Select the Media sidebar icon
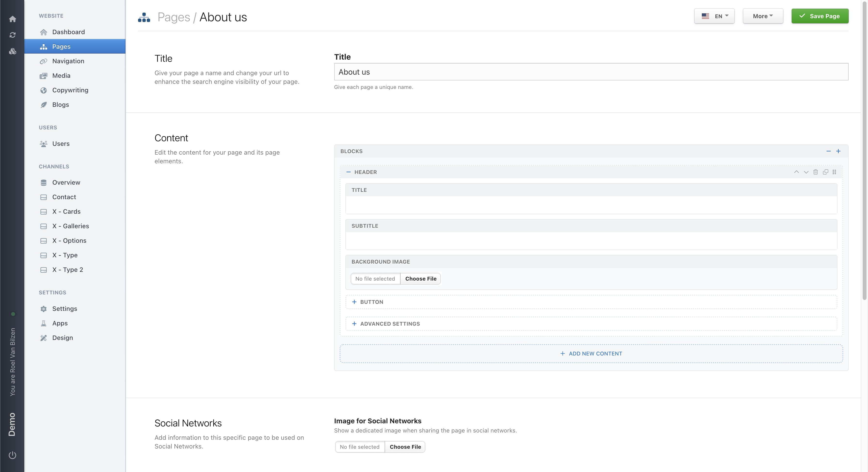Screen dimensions: 868x472 pyautogui.click(x=44, y=76)
